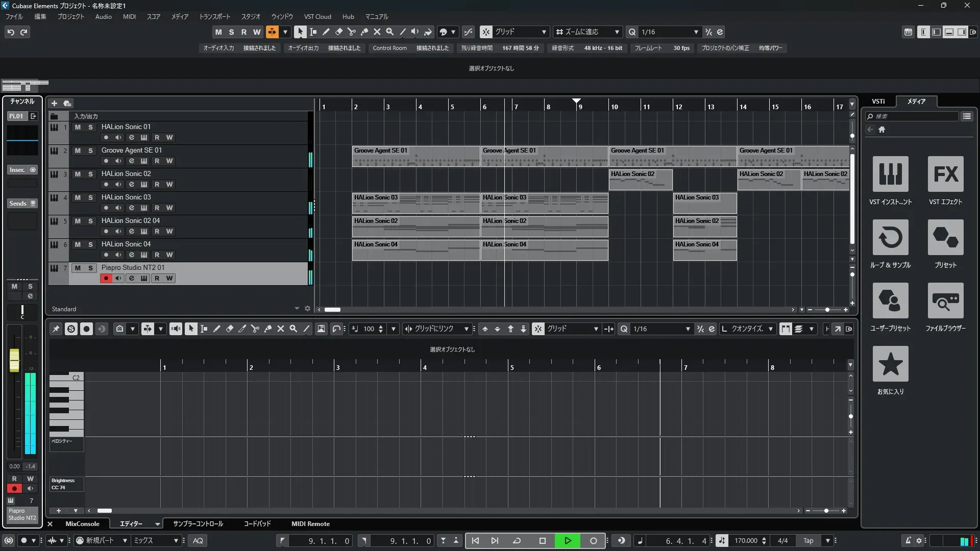Open the grid type dropdown in main toolbar

[x=544, y=32]
